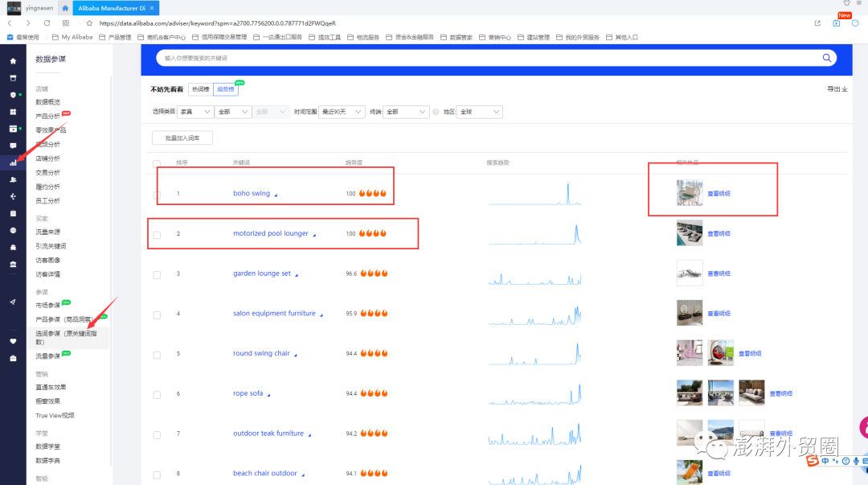Open 直通车效果 in the side menu

(51, 388)
